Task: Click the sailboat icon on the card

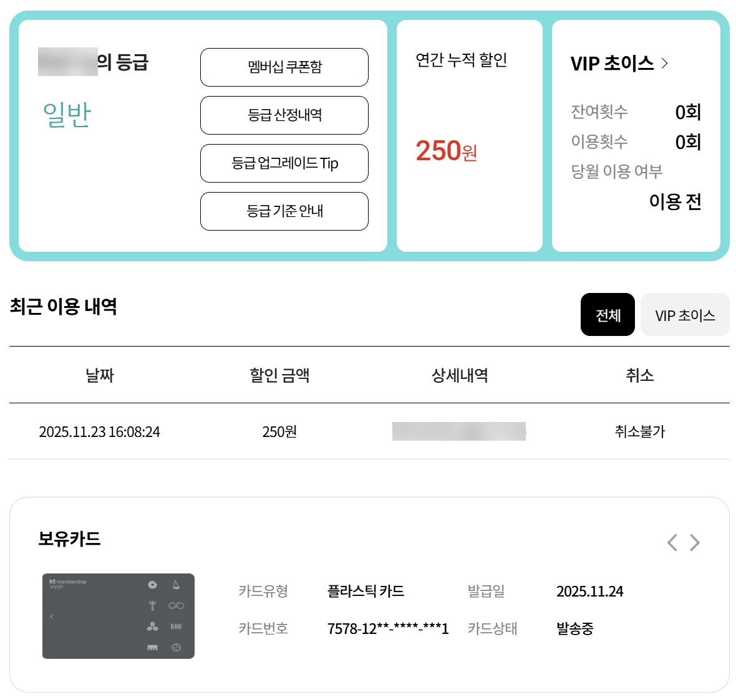Action: [176, 585]
